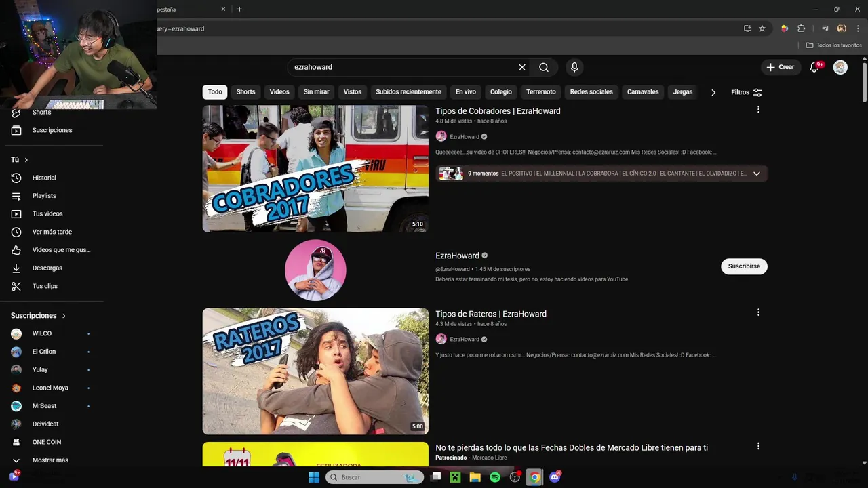Click the colorful extension icon in toolbar
This screenshot has width=868, height=488.
click(785, 28)
